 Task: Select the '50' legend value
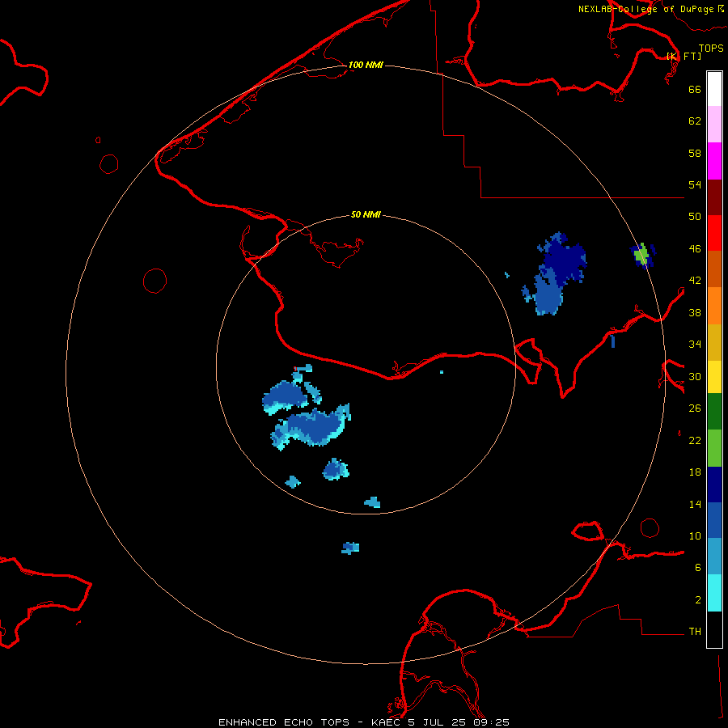[x=695, y=216]
